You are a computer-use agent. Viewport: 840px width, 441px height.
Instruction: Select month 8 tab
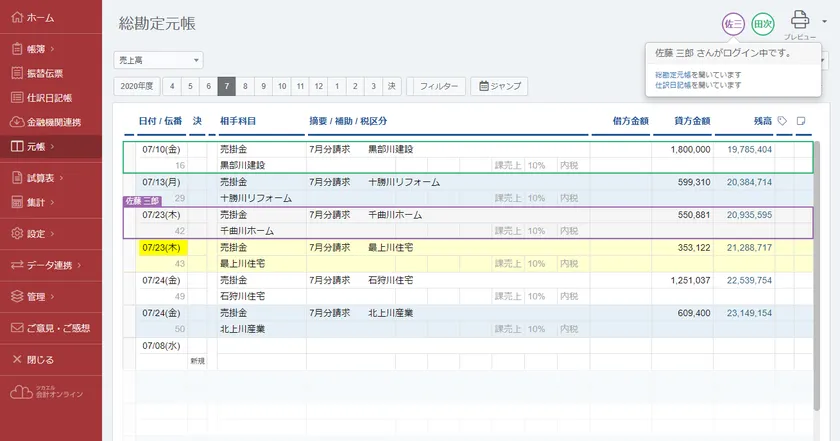pos(245,86)
